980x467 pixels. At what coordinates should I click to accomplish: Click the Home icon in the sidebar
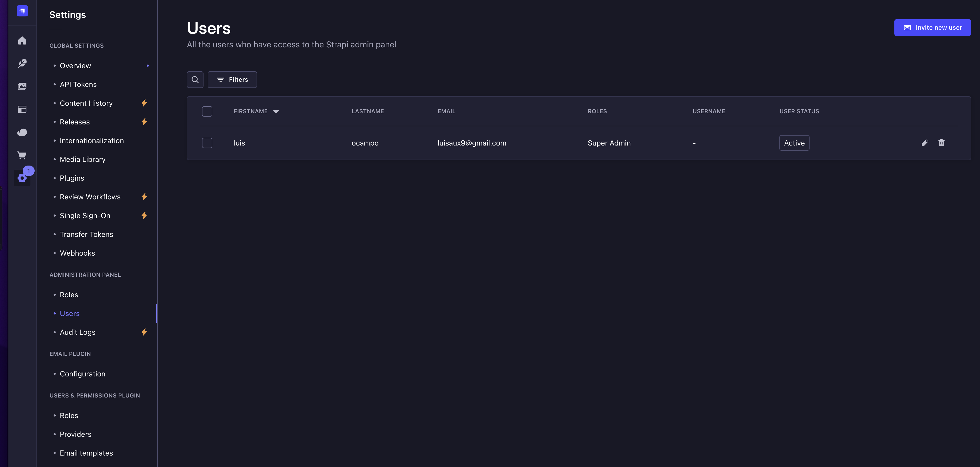coord(22,40)
